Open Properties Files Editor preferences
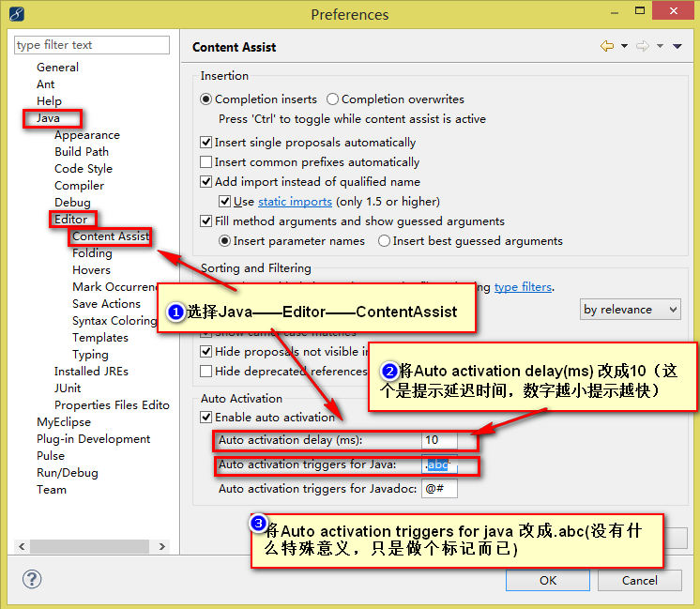Screen dimensions: 700x609 tap(112, 405)
